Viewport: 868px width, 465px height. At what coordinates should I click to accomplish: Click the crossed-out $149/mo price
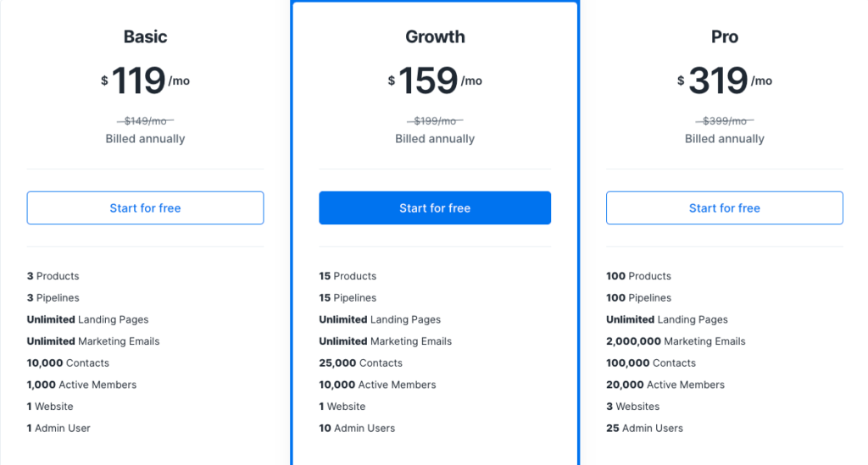tap(145, 121)
